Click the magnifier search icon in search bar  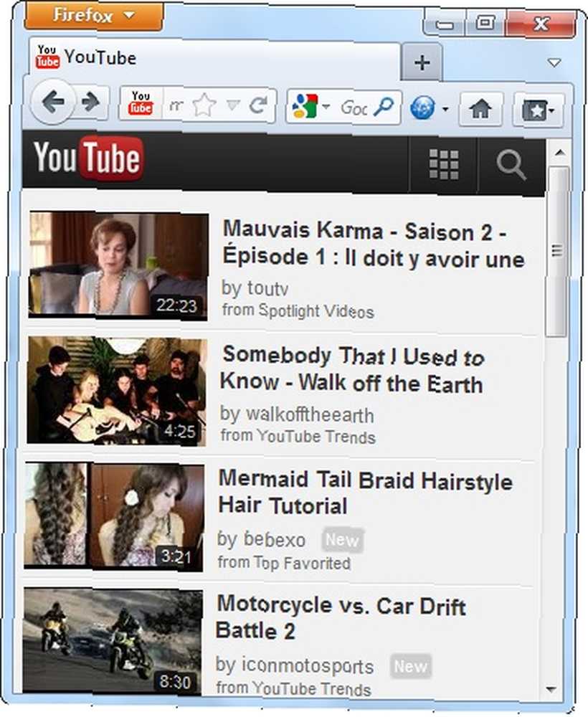383,108
